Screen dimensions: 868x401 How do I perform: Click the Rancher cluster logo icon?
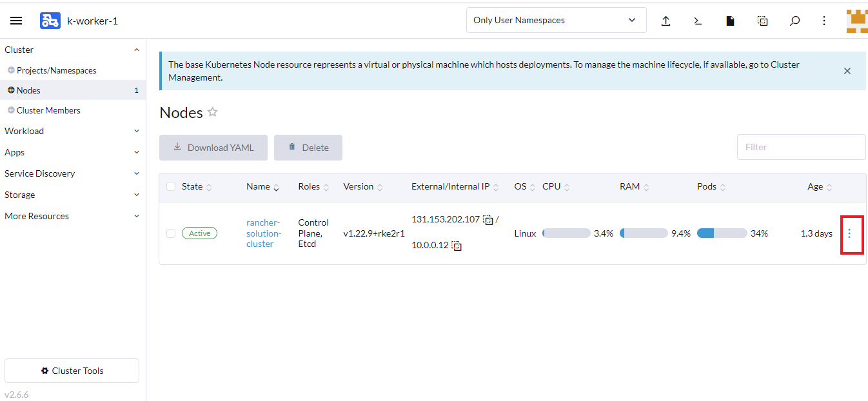pyautogui.click(x=50, y=21)
